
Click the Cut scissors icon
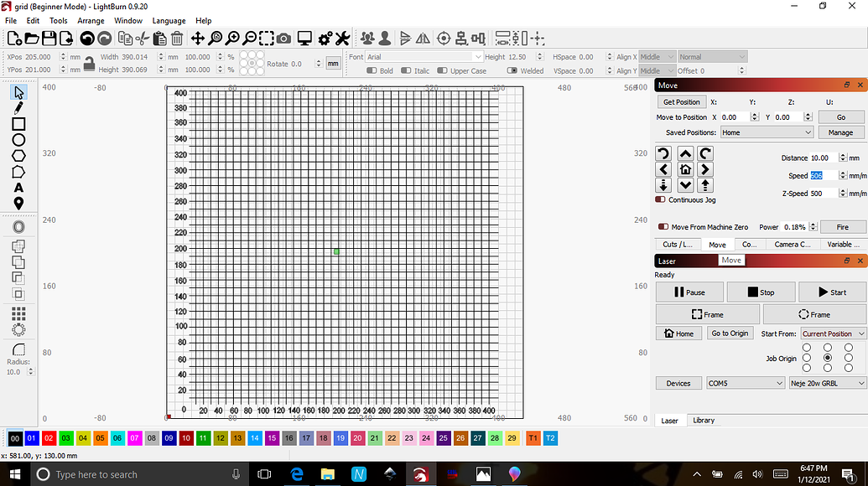click(143, 39)
